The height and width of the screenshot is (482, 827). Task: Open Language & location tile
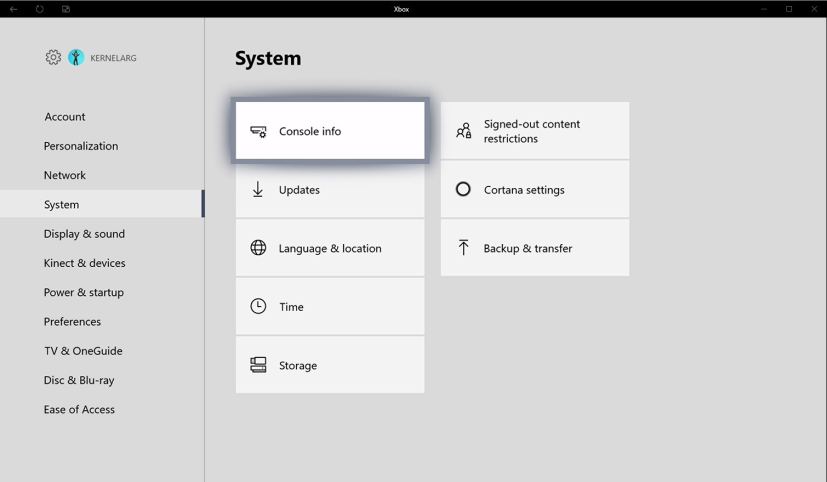click(x=330, y=247)
